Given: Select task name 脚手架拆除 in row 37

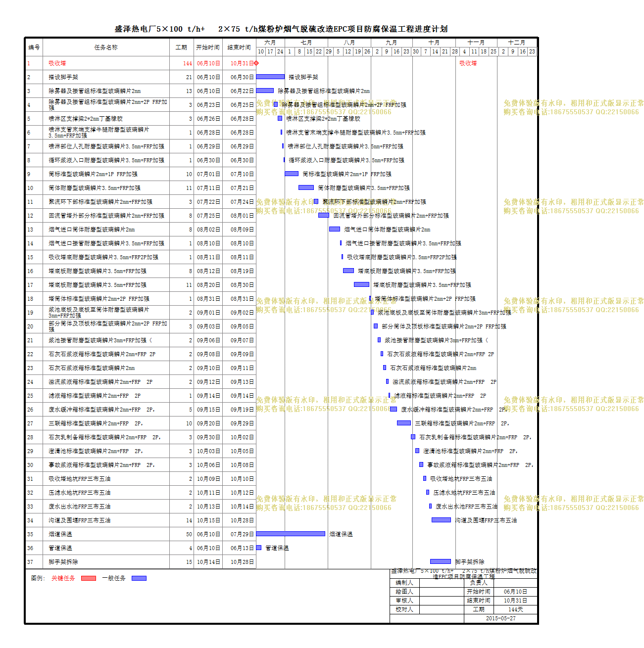Looking at the screenshot, I should [x=63, y=562].
